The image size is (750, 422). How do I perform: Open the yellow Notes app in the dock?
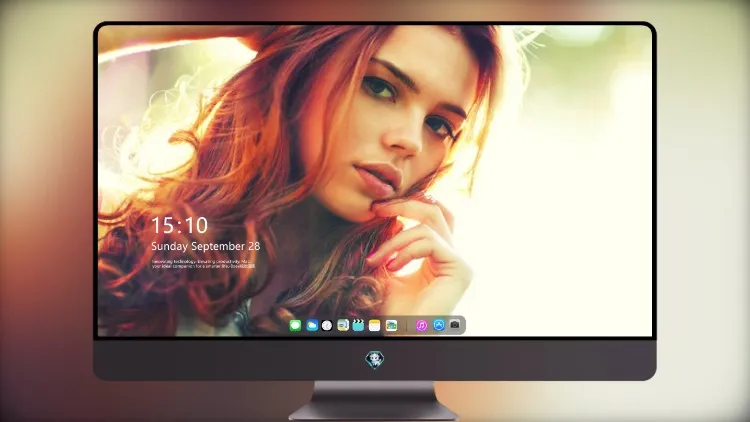(375, 325)
